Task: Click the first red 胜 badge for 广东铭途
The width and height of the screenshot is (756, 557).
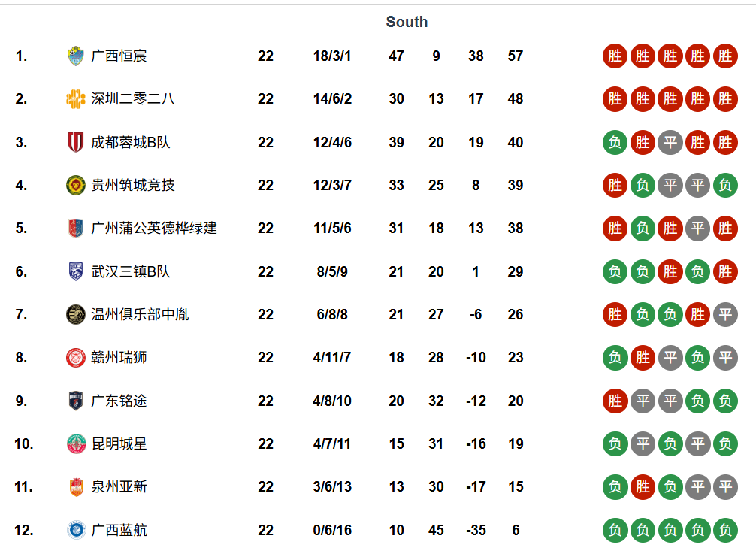Action: tap(615, 401)
